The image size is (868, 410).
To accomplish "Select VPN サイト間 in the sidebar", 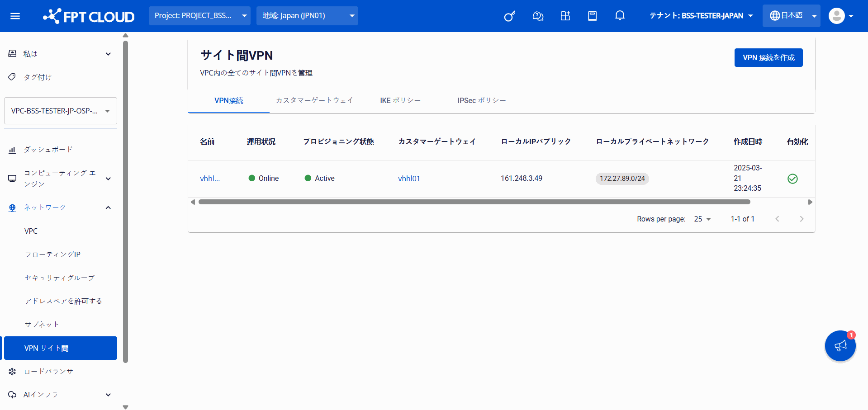I will [x=61, y=348].
